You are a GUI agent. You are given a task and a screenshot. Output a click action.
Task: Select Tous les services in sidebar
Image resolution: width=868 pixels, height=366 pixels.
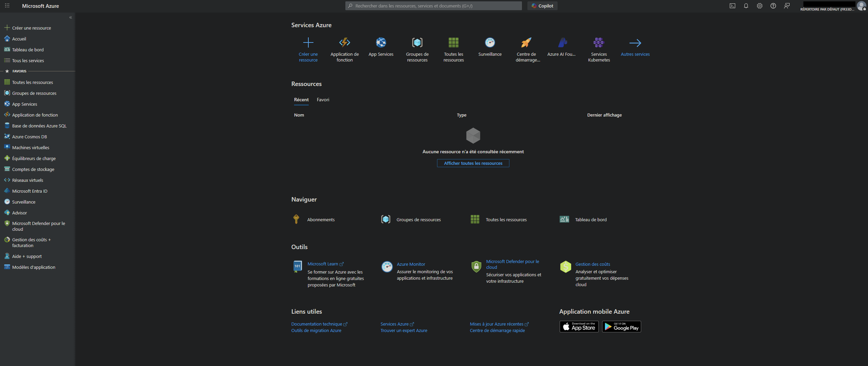pyautogui.click(x=28, y=60)
